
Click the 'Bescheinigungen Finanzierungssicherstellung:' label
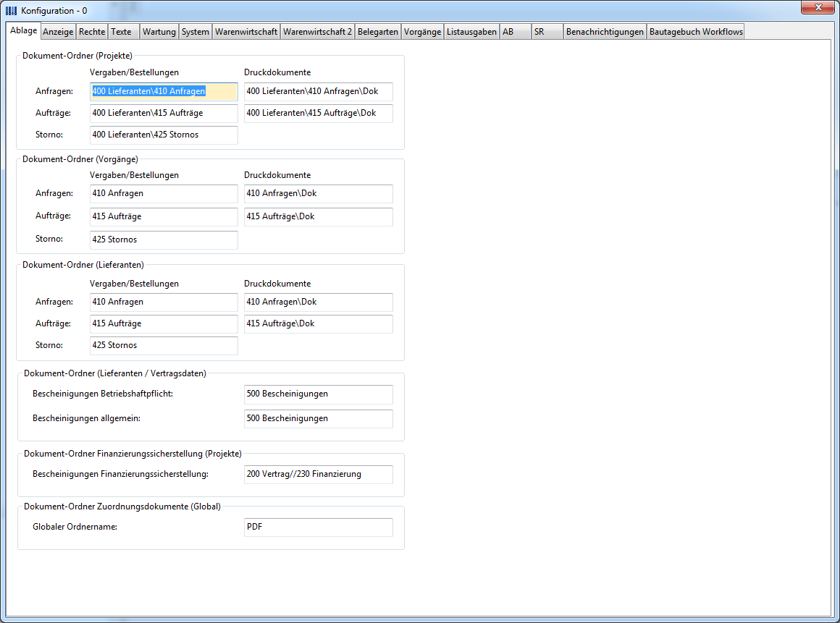point(120,474)
